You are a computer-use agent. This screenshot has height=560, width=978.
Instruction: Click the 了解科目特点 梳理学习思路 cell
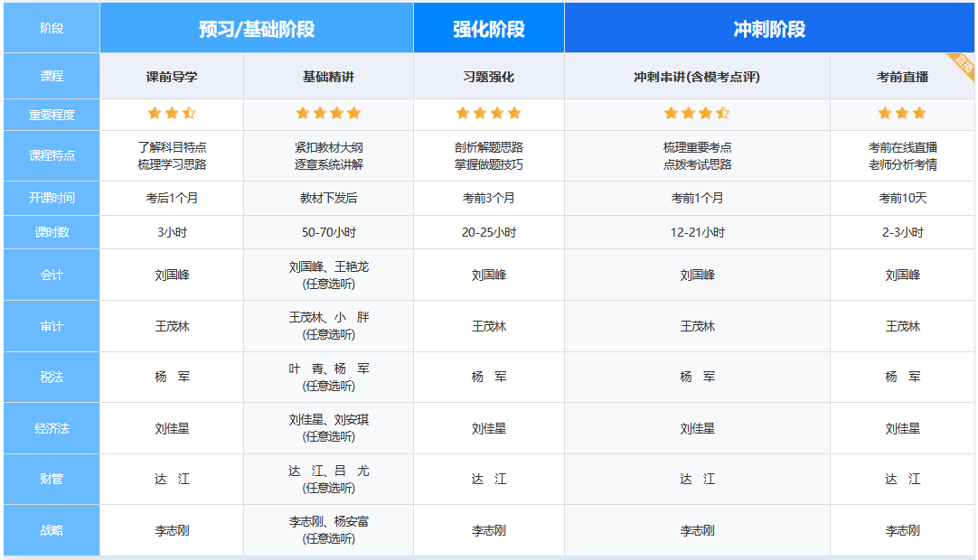(172, 156)
